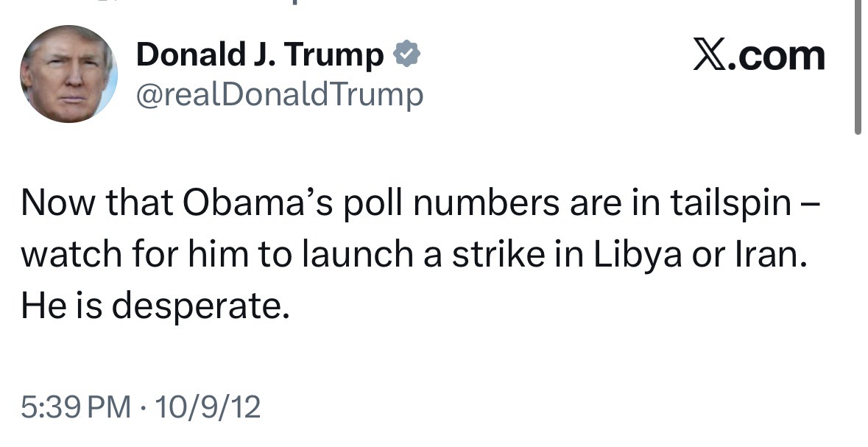This screenshot has width=868, height=447.
Task: Click the blue verified badge icon
Action: coord(407,55)
